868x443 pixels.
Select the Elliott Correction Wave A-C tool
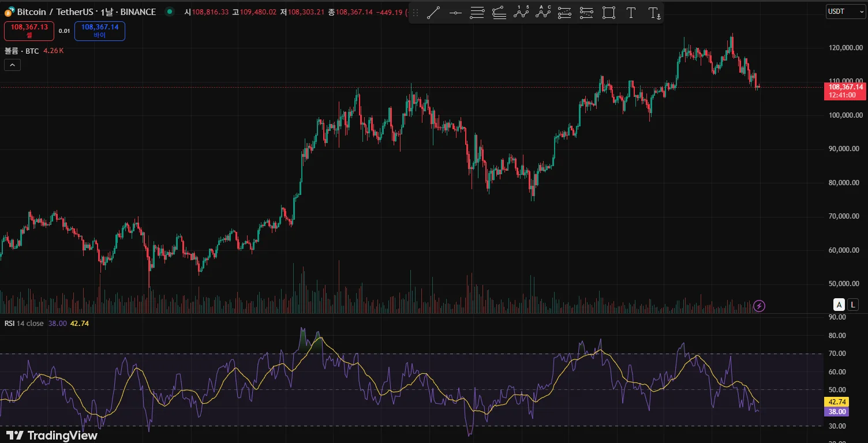coord(543,13)
